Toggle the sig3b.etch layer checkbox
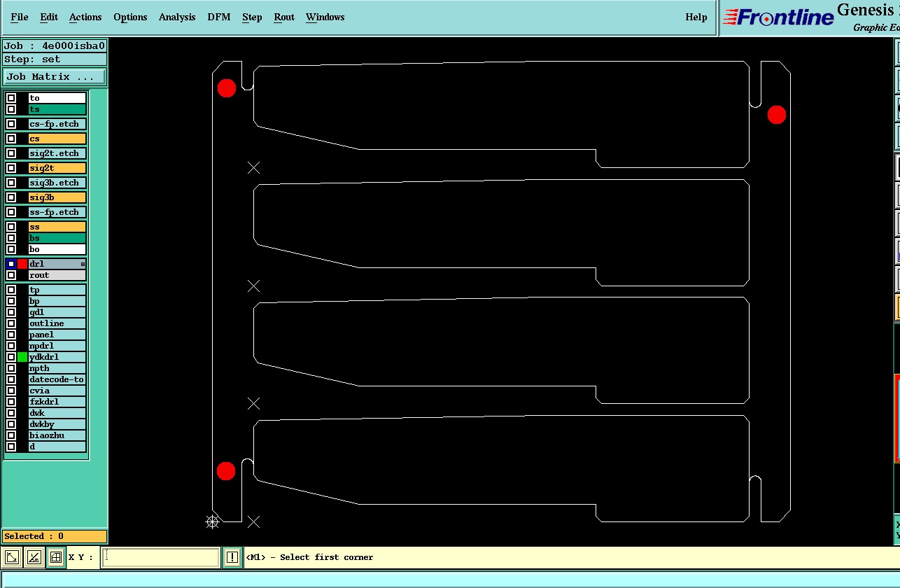The width and height of the screenshot is (900, 588). click(11, 183)
